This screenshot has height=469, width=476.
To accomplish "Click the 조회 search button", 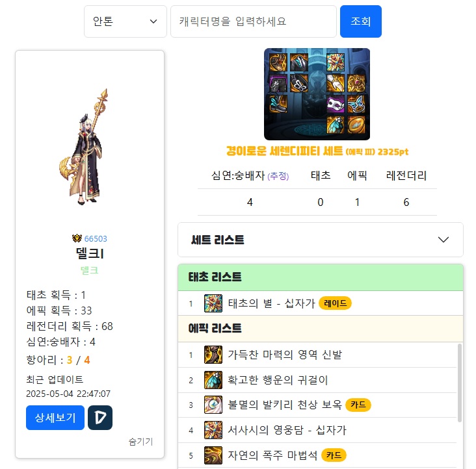I will [361, 21].
